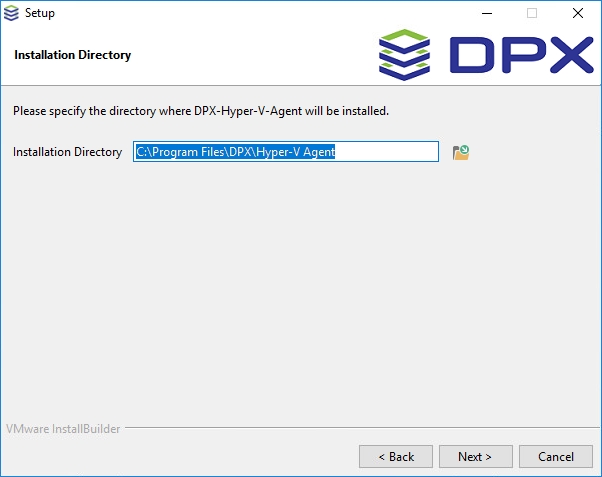Click the blue DPX logo lettering
Screen dimensions: 602x477
pyautogui.click(x=519, y=56)
